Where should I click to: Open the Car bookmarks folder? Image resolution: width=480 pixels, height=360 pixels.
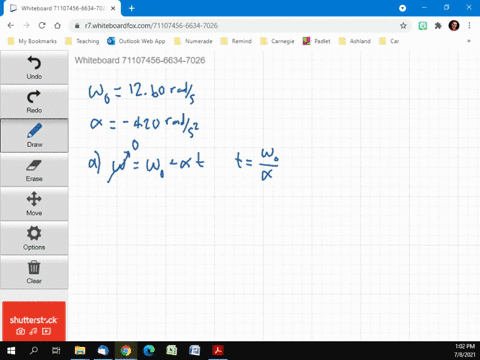pyautogui.click(x=389, y=41)
